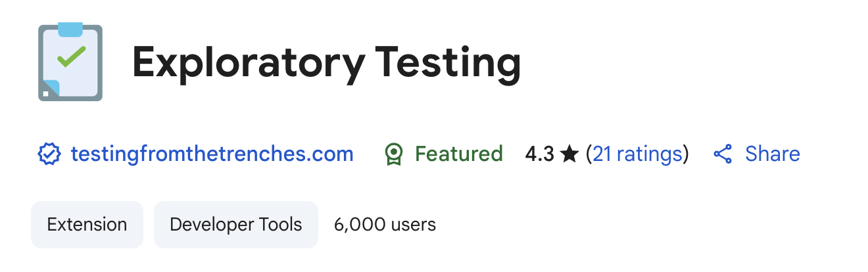Click the verified publisher badge icon
The height and width of the screenshot is (272, 868).
(49, 154)
